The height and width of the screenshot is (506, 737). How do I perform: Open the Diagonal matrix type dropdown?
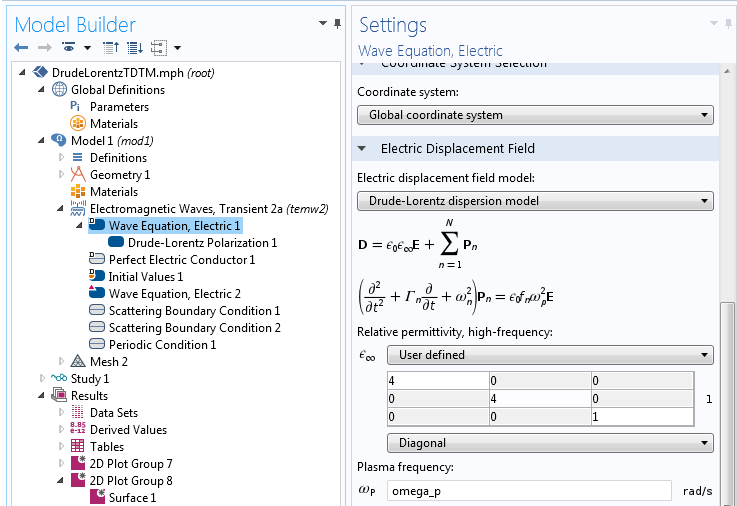coord(549,442)
